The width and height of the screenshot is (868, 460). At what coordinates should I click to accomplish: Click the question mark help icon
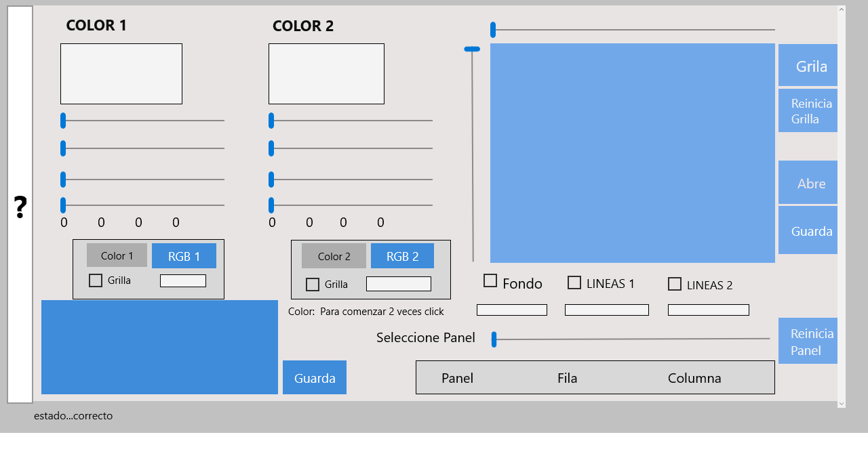coord(20,207)
